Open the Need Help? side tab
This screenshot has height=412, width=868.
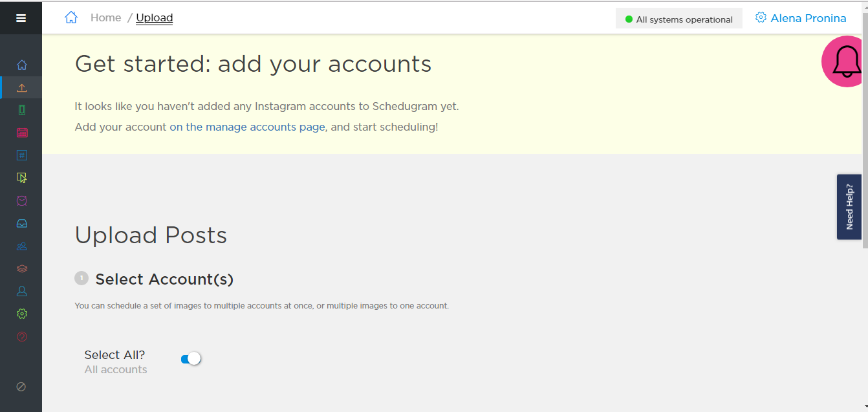pyautogui.click(x=849, y=207)
